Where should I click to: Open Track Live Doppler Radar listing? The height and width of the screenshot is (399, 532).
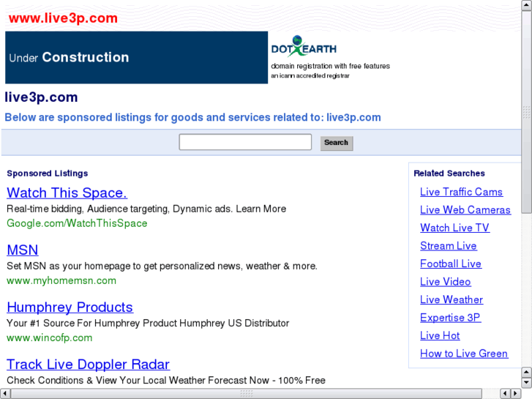tap(89, 365)
